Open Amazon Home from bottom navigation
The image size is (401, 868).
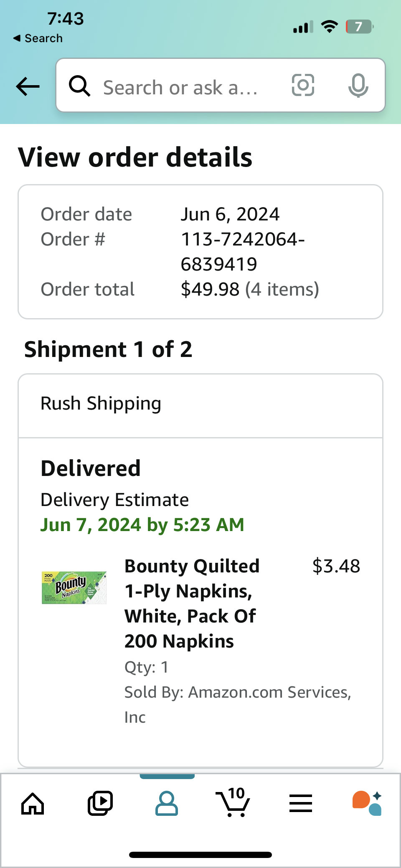click(32, 802)
